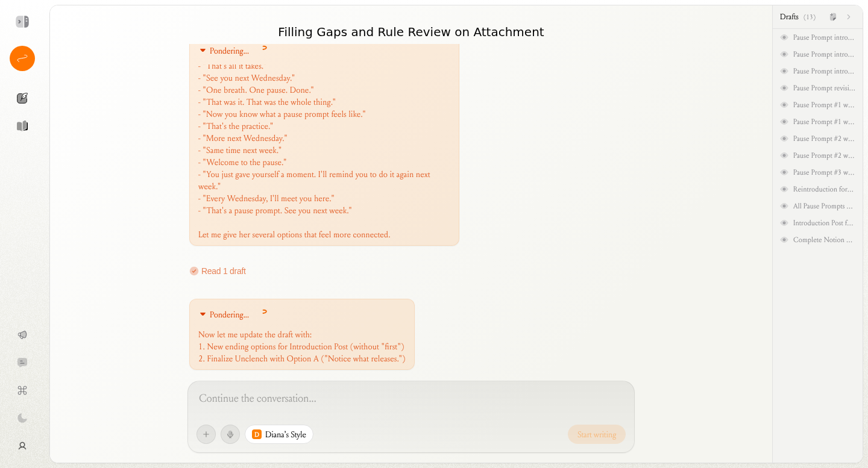Screen dimensions: 868x468
Task: Open the command shortcuts icon
Action: pos(22,390)
